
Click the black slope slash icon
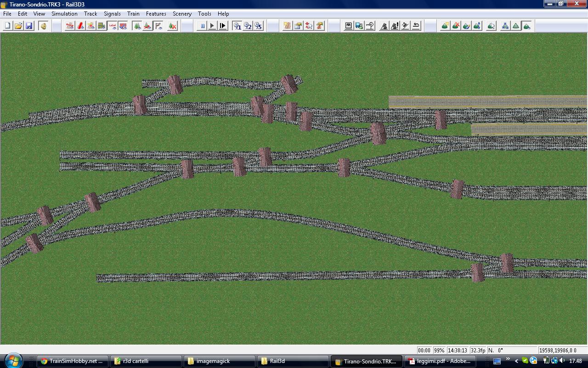click(x=406, y=26)
